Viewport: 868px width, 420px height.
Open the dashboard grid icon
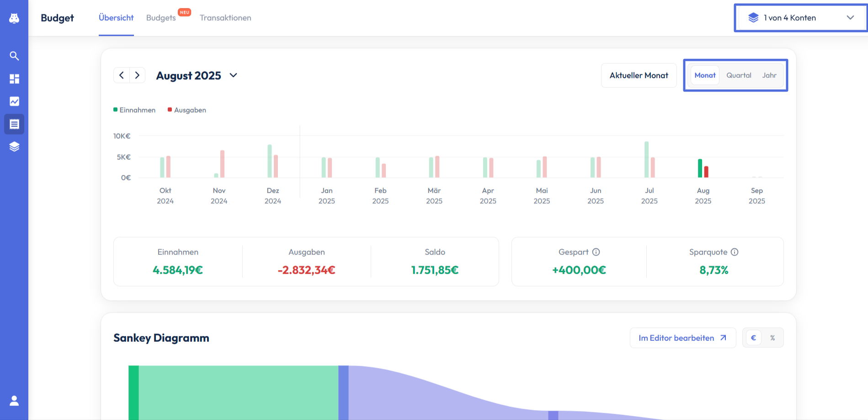(x=14, y=79)
